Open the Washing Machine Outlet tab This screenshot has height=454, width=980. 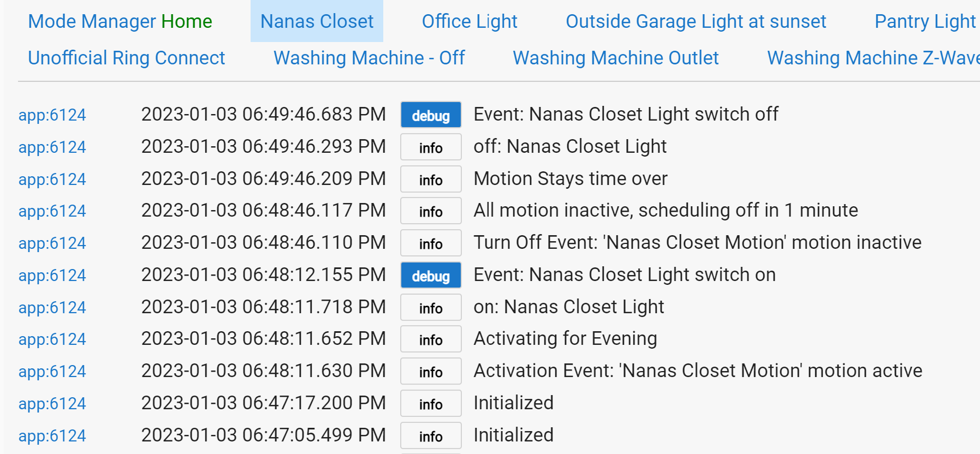615,58
